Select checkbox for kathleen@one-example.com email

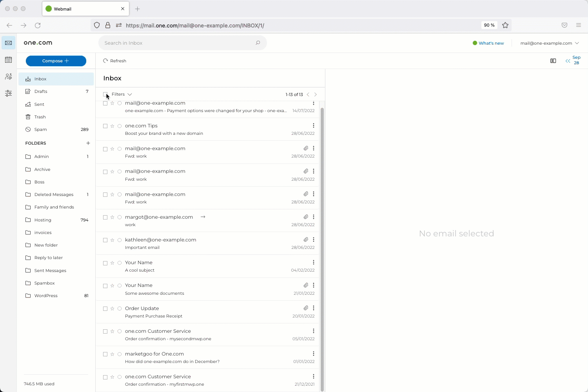(x=105, y=240)
